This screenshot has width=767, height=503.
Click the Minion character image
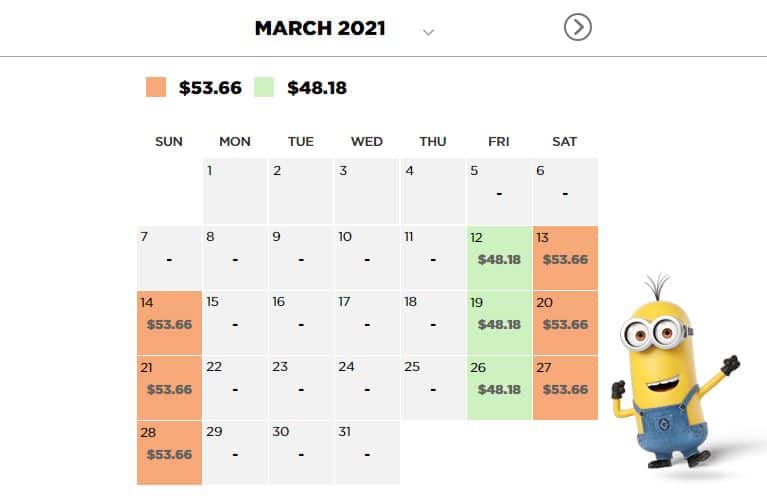675,372
